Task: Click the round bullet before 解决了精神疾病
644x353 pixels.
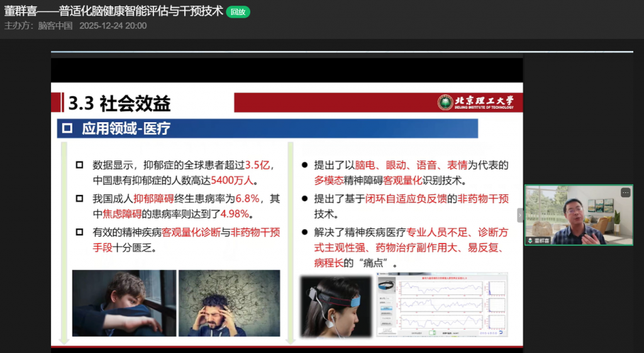Action: point(304,232)
